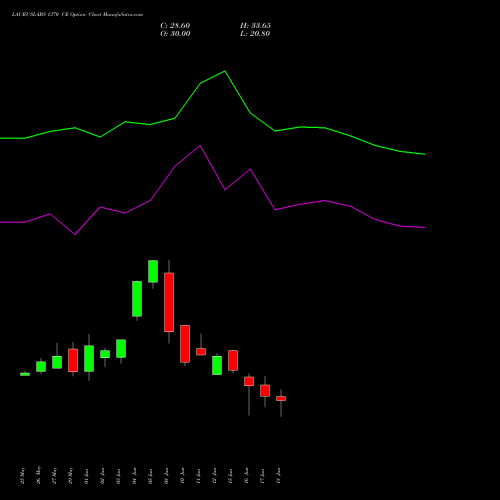This screenshot has height=500, width=500.
Task: Select the 04 Jun date label
Action: 134,476
